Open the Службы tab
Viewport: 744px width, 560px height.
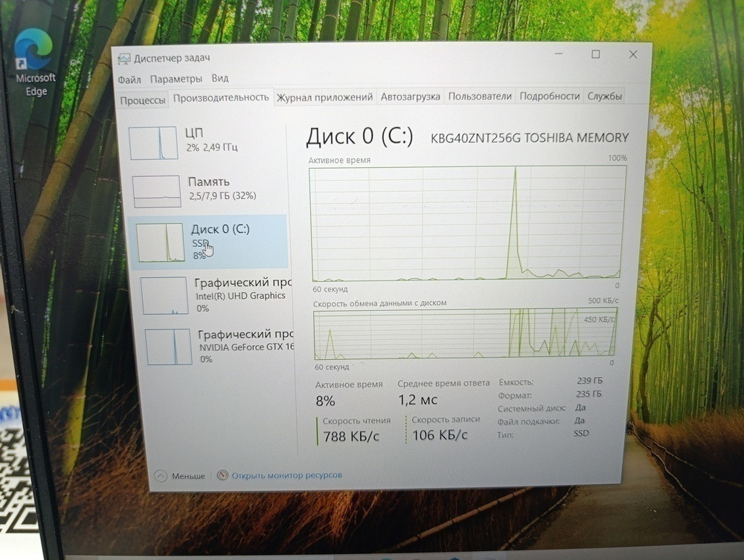pyautogui.click(x=606, y=96)
